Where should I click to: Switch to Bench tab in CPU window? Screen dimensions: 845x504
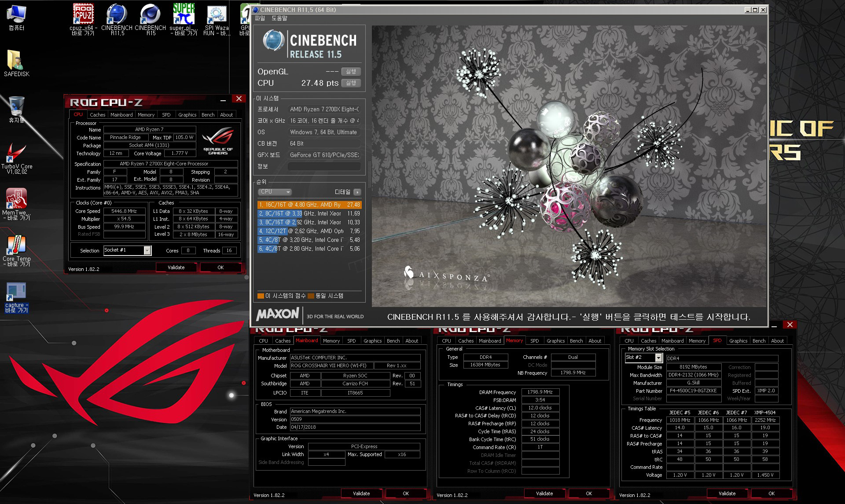pyautogui.click(x=208, y=115)
